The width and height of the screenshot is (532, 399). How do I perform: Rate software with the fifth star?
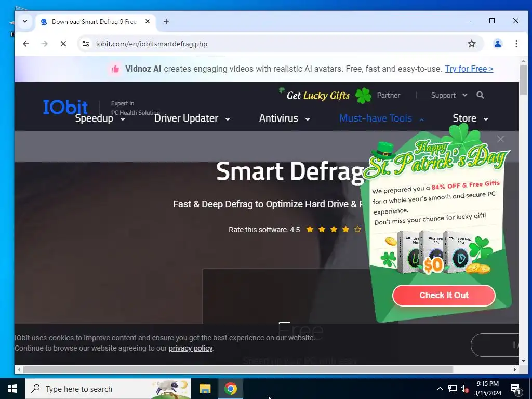point(357,230)
